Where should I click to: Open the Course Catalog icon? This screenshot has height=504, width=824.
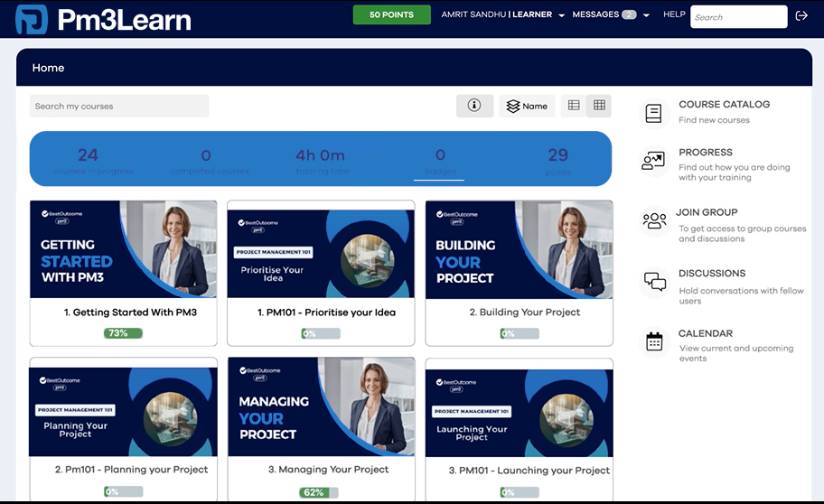pos(654,113)
